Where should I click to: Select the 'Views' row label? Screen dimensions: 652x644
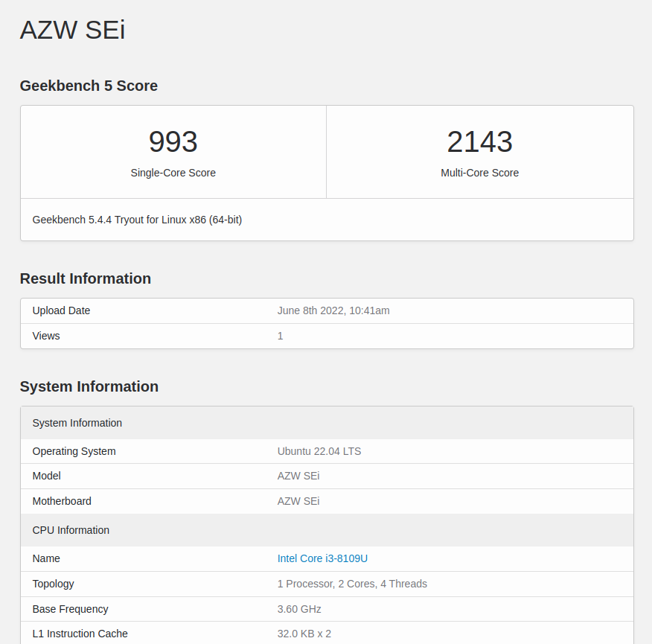point(46,336)
